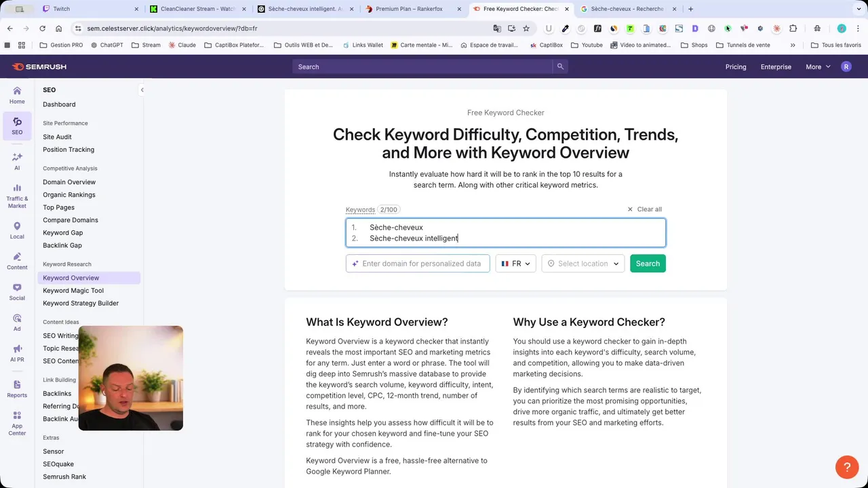The height and width of the screenshot is (488, 868).
Task: Click the browser back arrow
Action: (9, 28)
